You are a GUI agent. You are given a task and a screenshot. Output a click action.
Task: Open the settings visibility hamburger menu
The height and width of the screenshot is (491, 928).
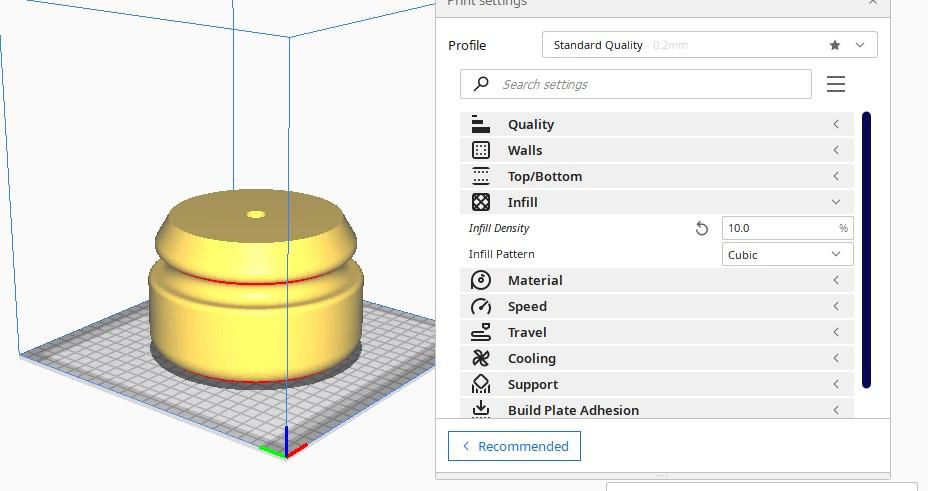(836, 84)
